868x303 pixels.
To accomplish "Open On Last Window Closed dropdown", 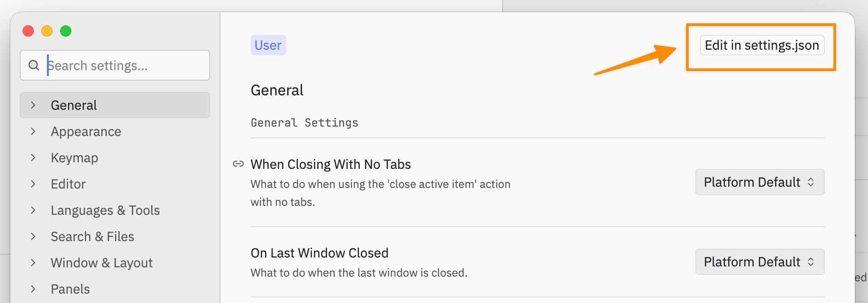I will pyautogui.click(x=760, y=262).
